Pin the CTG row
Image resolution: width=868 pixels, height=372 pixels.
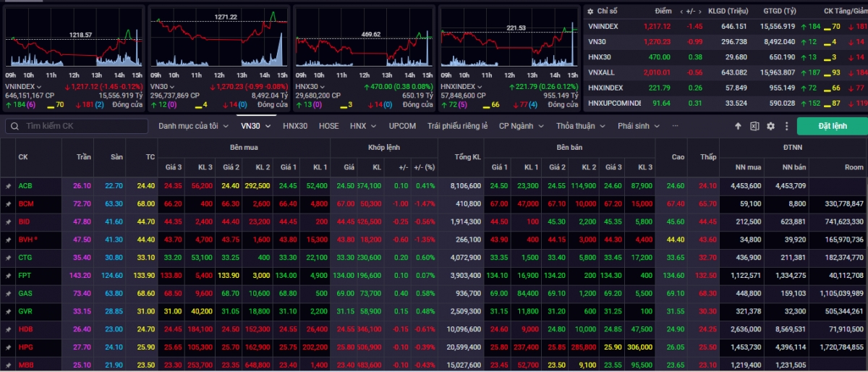coord(8,258)
